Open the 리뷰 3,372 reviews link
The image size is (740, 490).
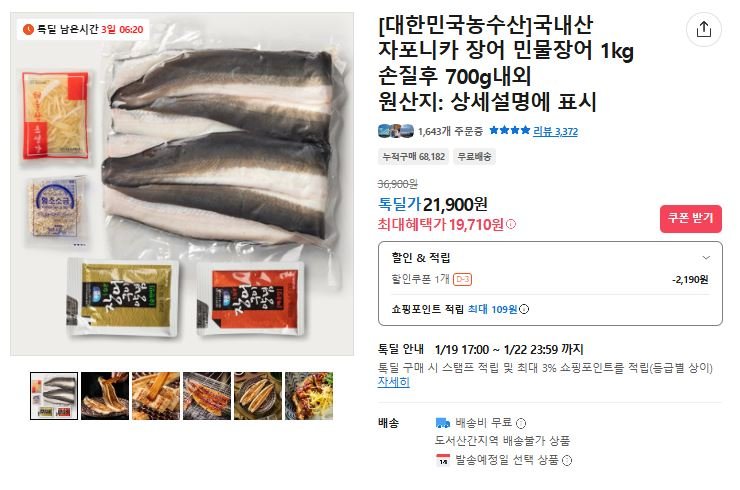(x=555, y=131)
